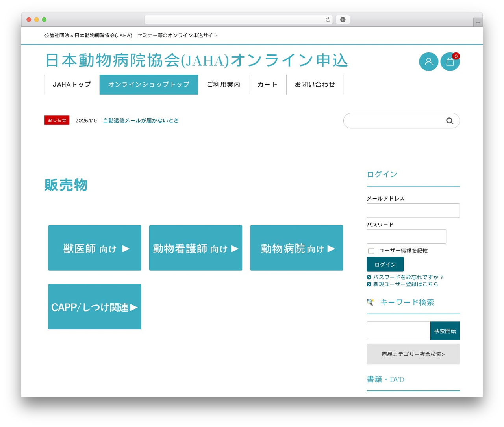This screenshot has width=504, height=427.
Task: Open the CAPP/しつけ関連 category
Action: point(94,306)
